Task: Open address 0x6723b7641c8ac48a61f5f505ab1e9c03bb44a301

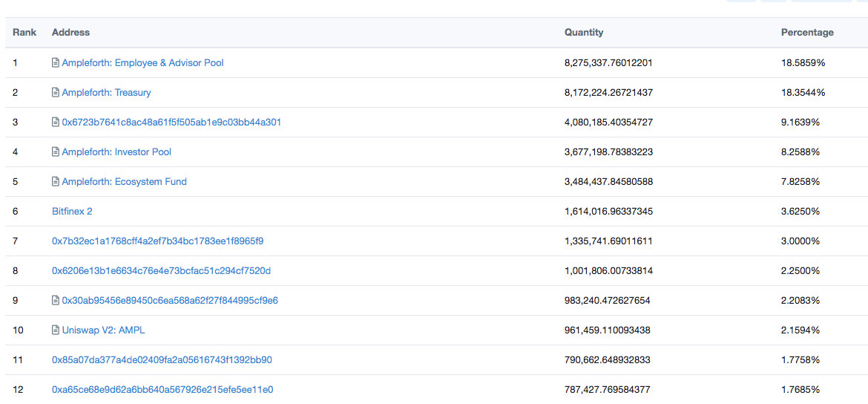Action: pos(171,122)
